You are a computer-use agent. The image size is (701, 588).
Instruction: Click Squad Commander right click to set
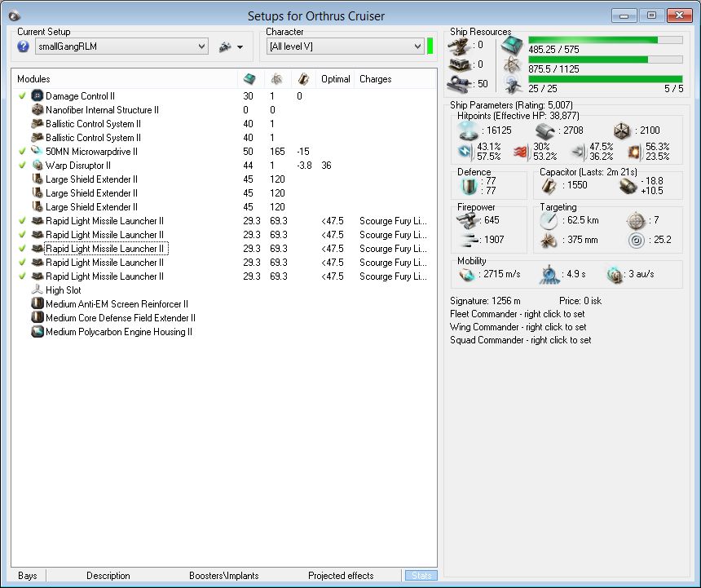[x=520, y=340]
